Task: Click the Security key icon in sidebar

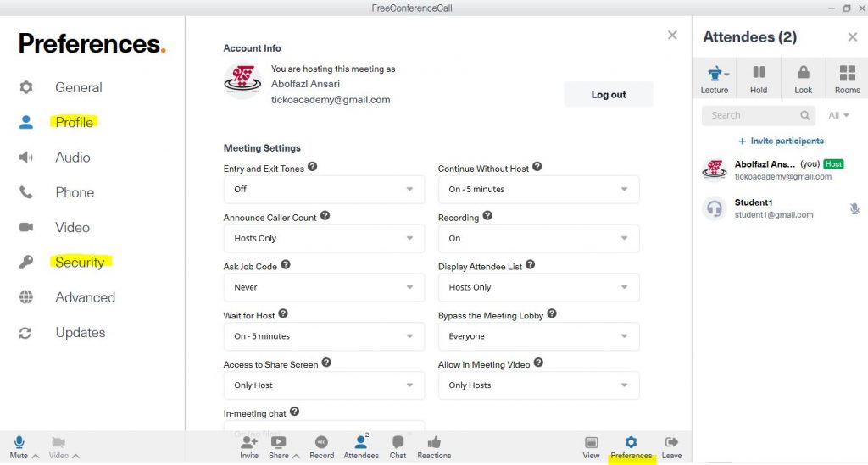Action: [x=26, y=262]
